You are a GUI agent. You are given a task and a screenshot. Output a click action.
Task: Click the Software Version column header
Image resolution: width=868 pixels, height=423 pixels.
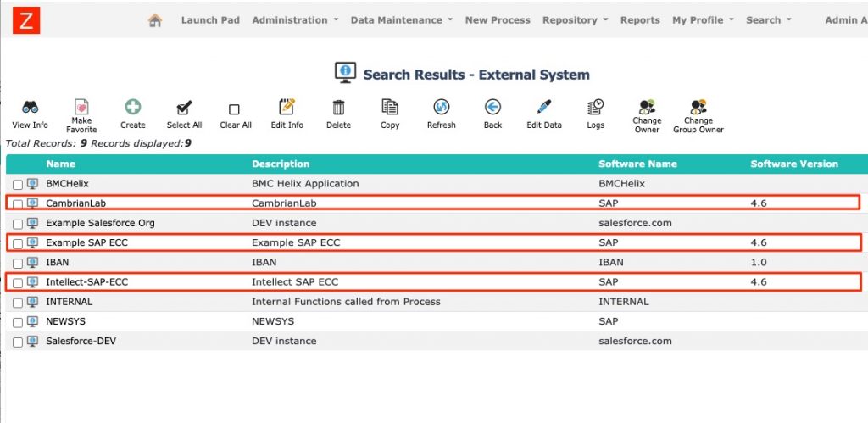[794, 164]
